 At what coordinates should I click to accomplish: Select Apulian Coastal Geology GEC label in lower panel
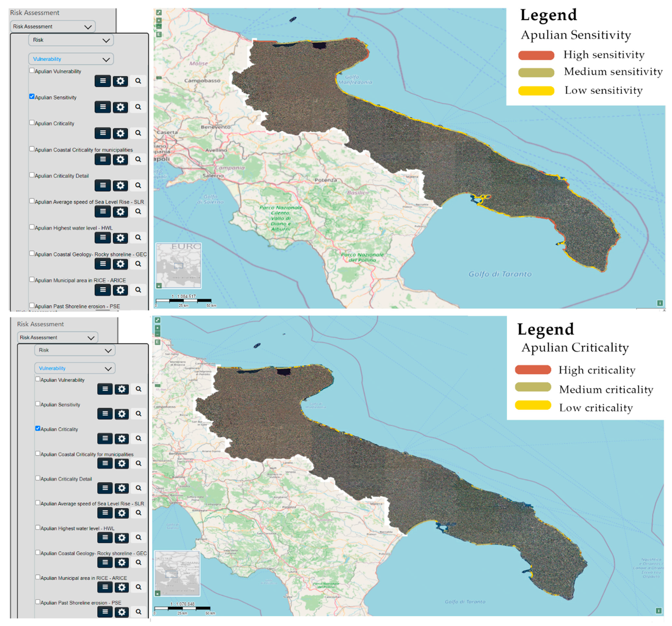93,553
